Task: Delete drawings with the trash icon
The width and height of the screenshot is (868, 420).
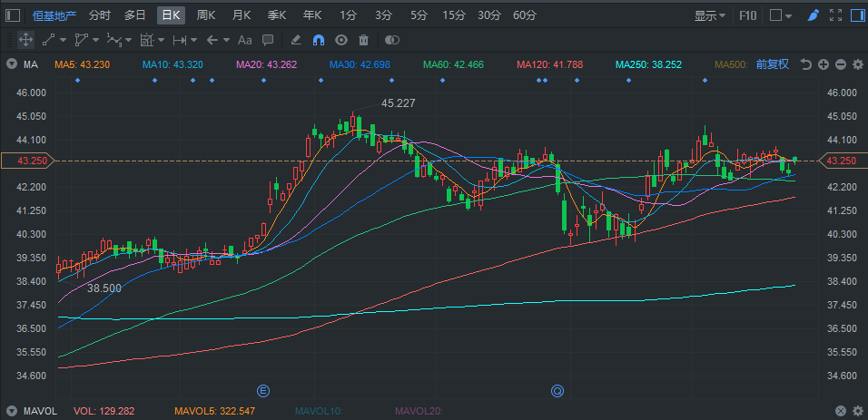Action: click(x=364, y=40)
